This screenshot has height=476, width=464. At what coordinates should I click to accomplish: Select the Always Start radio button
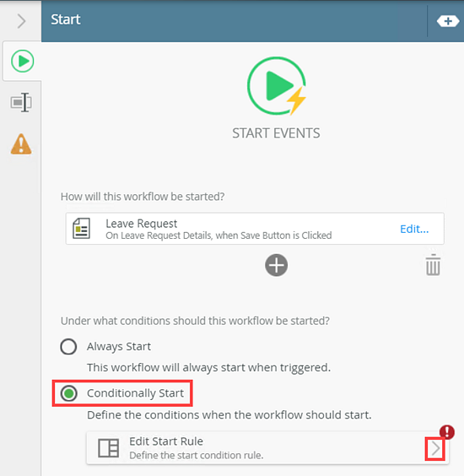tap(68, 346)
